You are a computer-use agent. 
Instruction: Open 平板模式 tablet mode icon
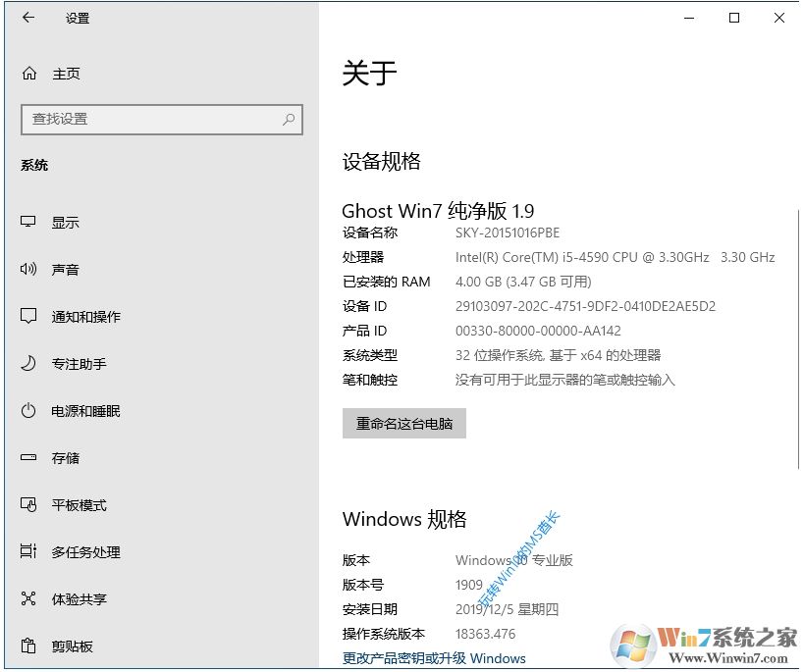30,504
